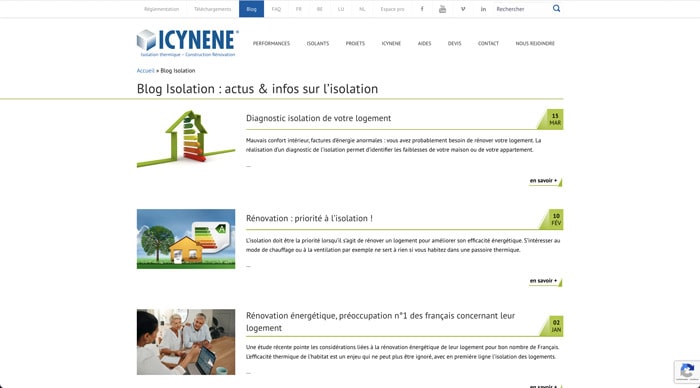Click the tree and house energy rating thumbnail
This screenshot has width=700, height=388.
click(186, 239)
